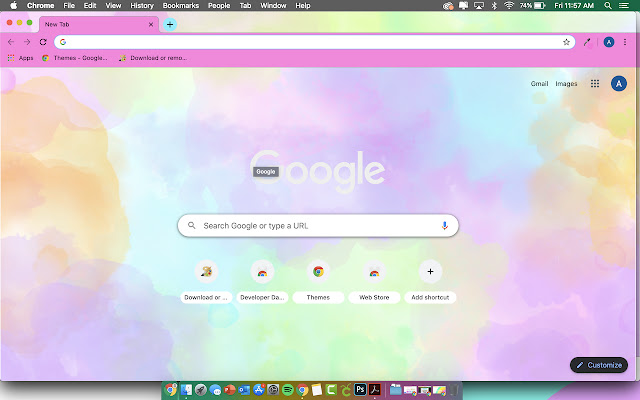Open the Bluetooth menu bar icon
The image size is (640, 400).
494,6
